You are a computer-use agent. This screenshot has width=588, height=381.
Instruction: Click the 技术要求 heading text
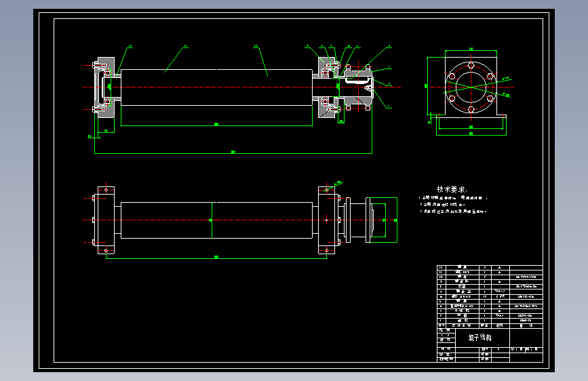(452, 189)
